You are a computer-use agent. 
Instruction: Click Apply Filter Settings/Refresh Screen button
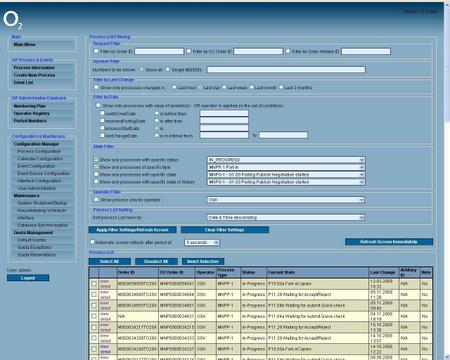(x=133, y=230)
